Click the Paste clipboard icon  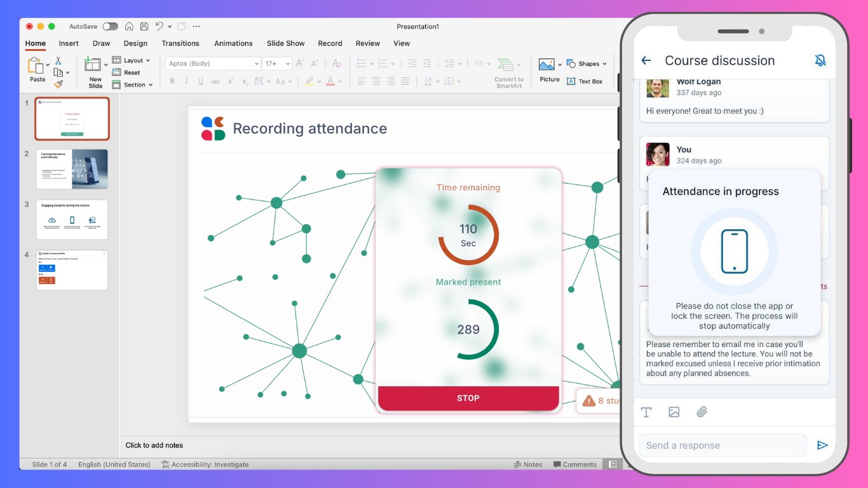[x=36, y=65]
